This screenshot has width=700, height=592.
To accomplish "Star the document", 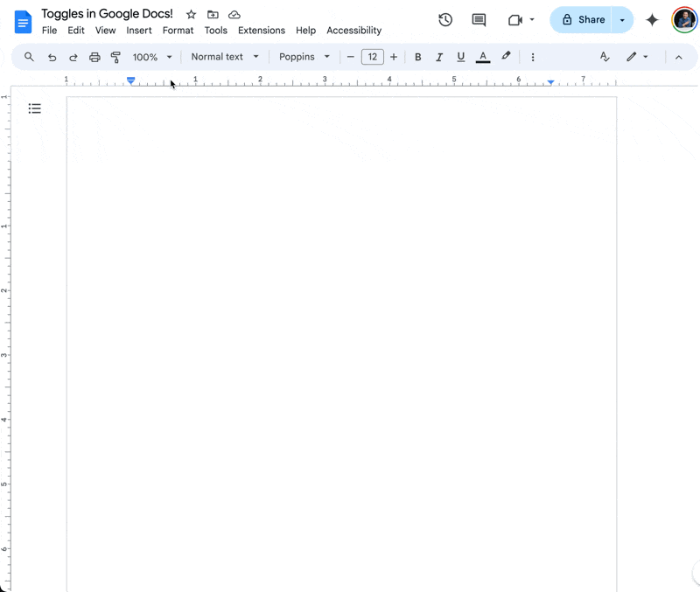I will click(x=191, y=15).
